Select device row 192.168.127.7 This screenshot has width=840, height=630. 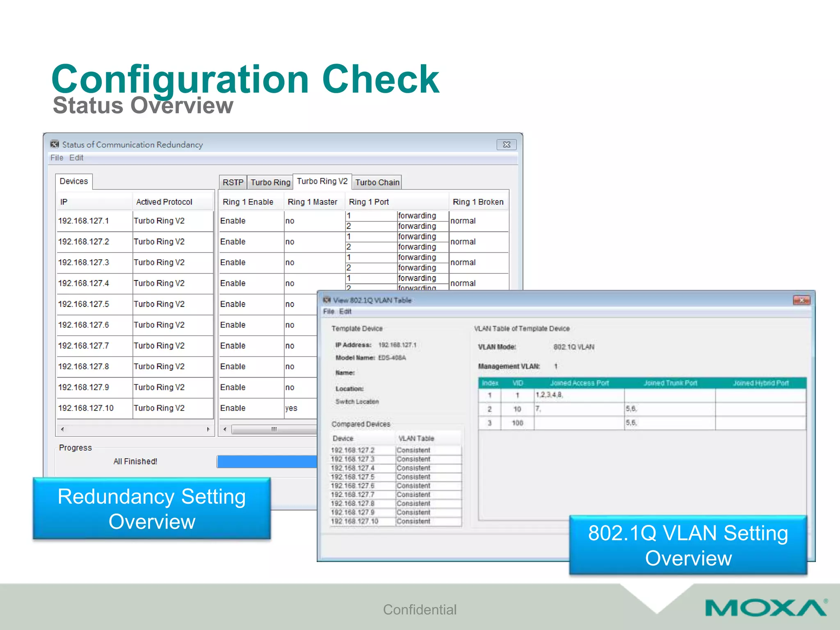(135, 346)
